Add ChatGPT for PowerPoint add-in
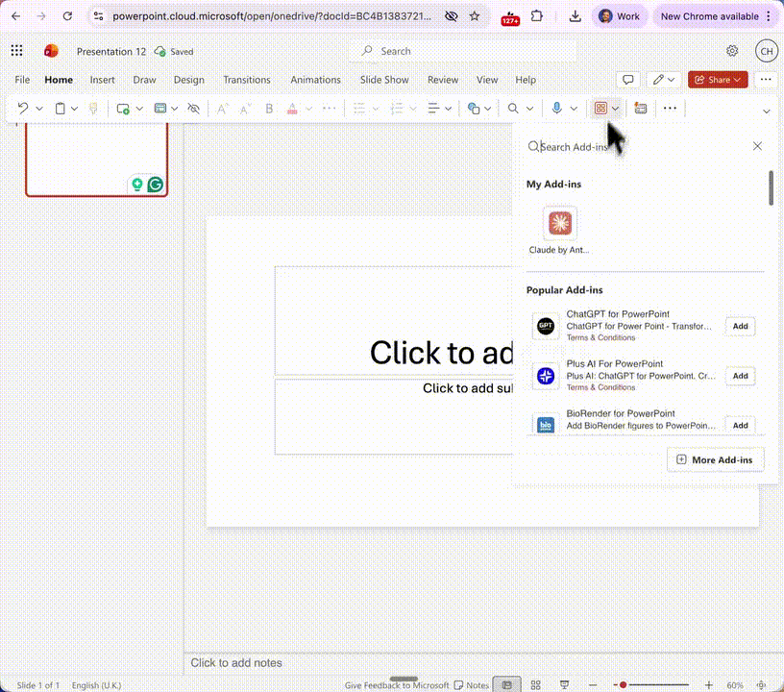784x692 pixels. click(740, 326)
